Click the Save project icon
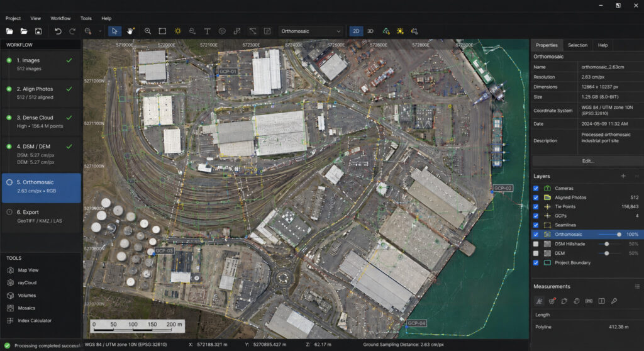 point(38,31)
